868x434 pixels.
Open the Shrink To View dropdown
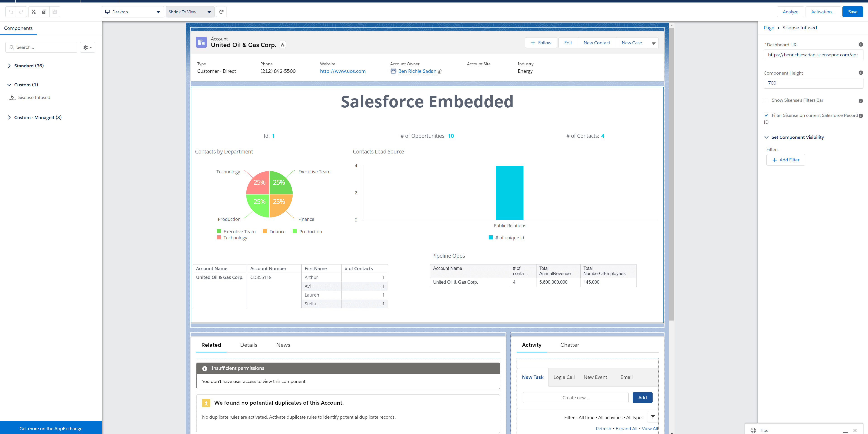click(190, 12)
